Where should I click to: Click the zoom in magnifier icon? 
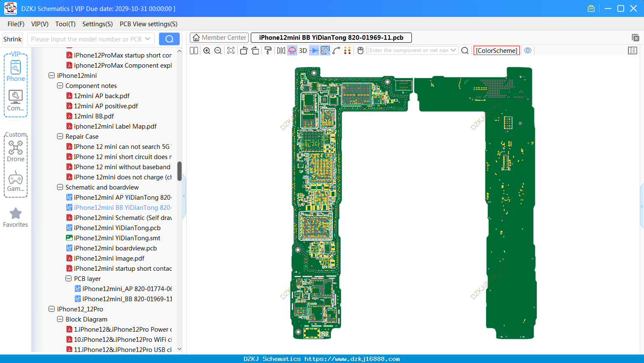pos(207,51)
